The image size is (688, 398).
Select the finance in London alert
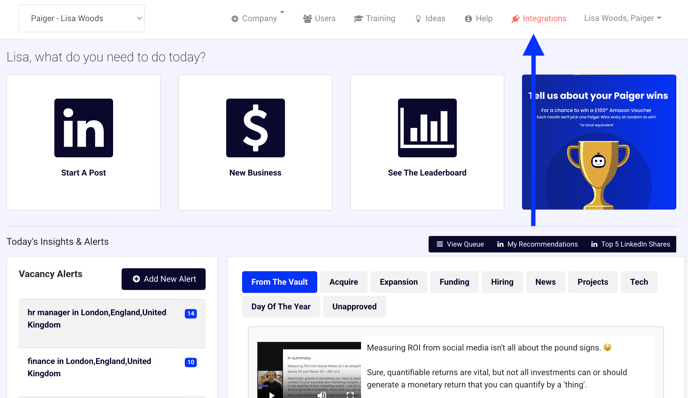point(112,372)
